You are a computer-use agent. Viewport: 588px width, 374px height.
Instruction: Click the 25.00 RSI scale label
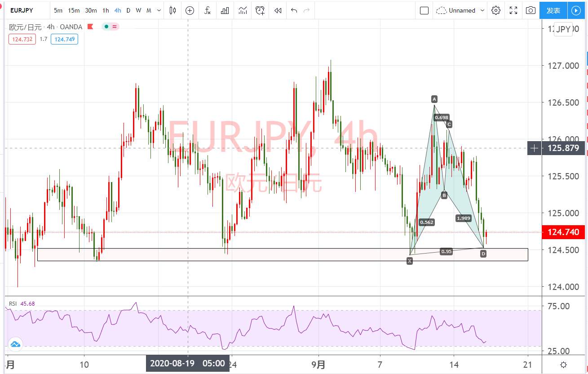pyautogui.click(x=559, y=351)
